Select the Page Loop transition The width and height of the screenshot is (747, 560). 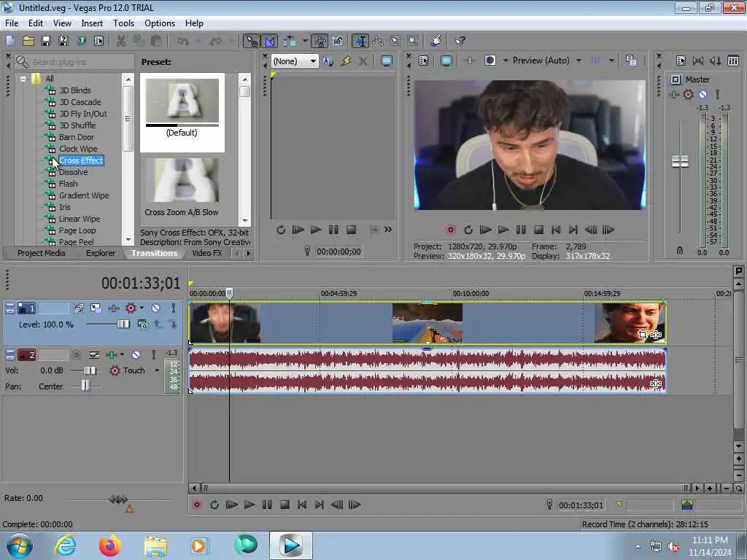point(77,230)
